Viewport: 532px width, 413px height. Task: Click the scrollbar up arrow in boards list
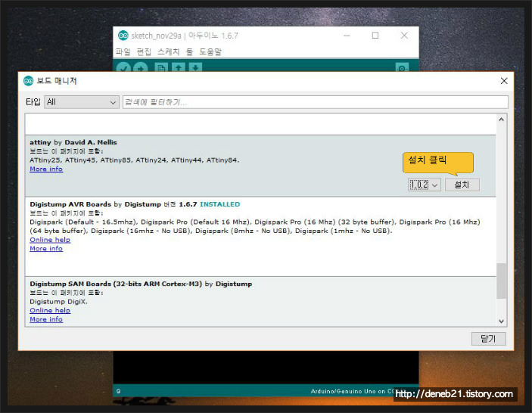pos(502,120)
